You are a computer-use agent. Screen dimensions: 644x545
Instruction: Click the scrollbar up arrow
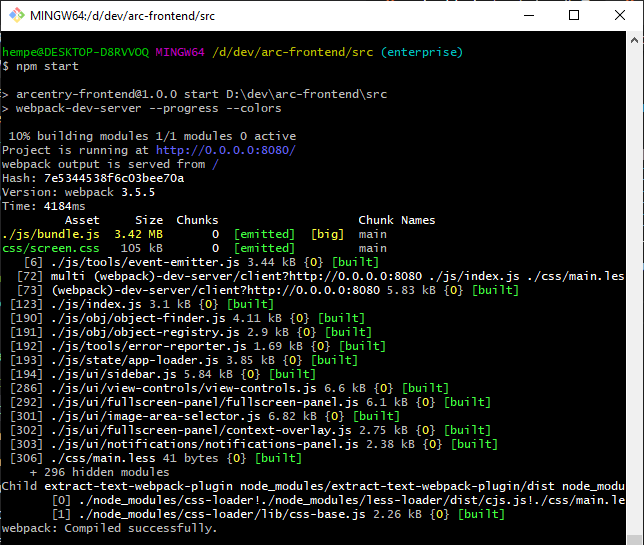[634, 40]
